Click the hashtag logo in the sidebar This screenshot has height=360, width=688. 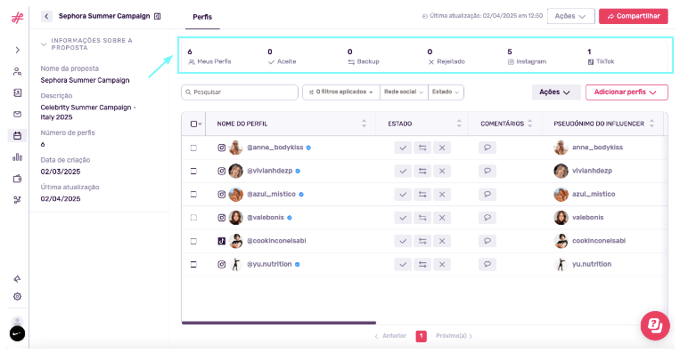tap(17, 18)
